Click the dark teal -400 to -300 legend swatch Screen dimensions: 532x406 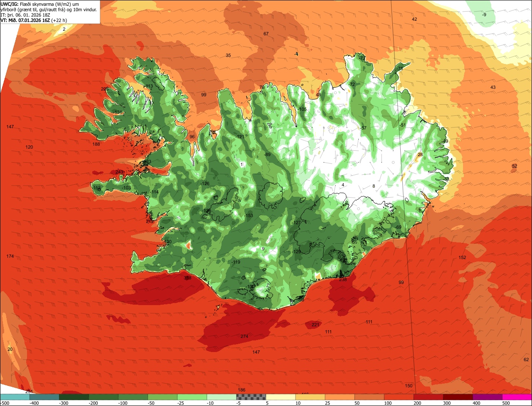pyautogui.click(x=44, y=397)
